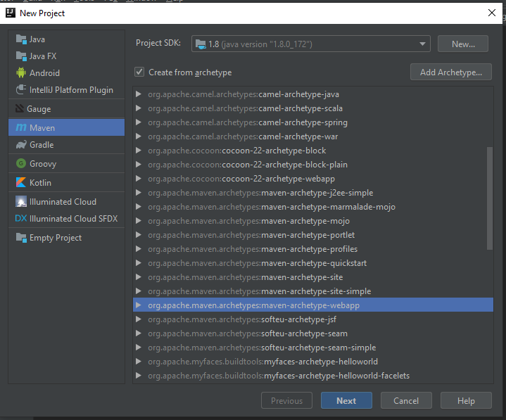The width and height of the screenshot is (506, 420).
Task: Expand maven-archetype-mojo node
Action: point(139,221)
